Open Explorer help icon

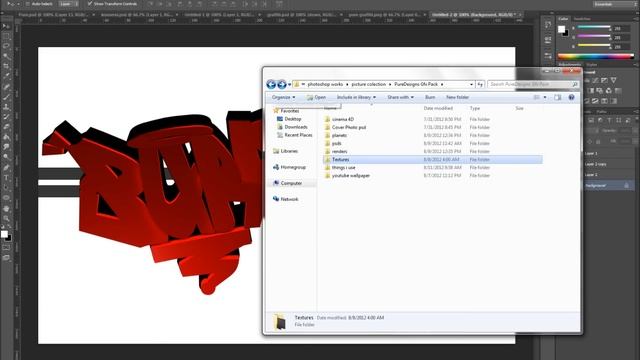coord(571,97)
